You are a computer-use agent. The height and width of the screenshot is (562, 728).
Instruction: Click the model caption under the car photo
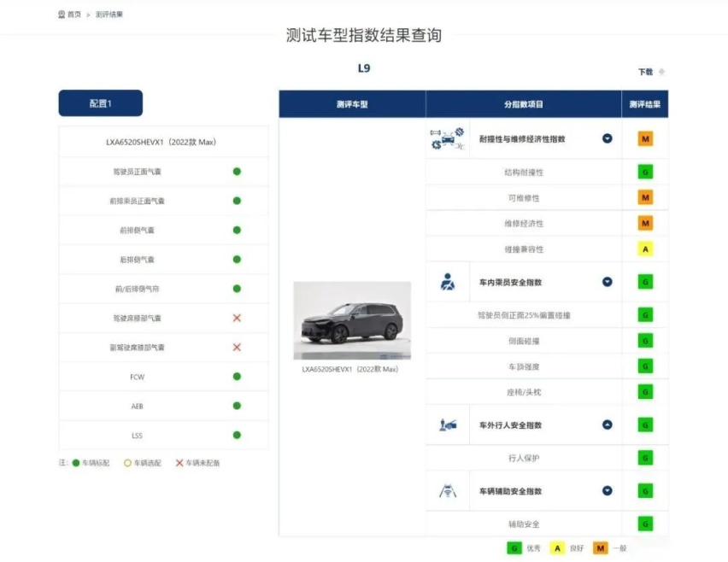point(350,369)
